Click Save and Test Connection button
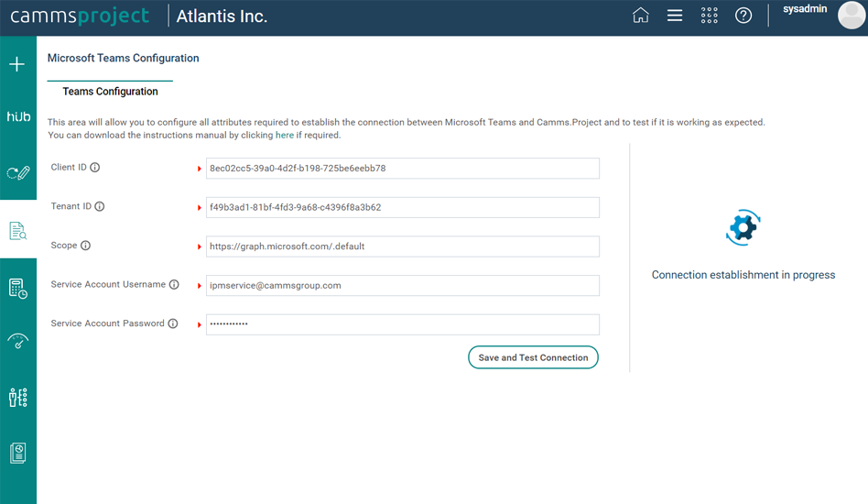The image size is (868, 504). [533, 357]
